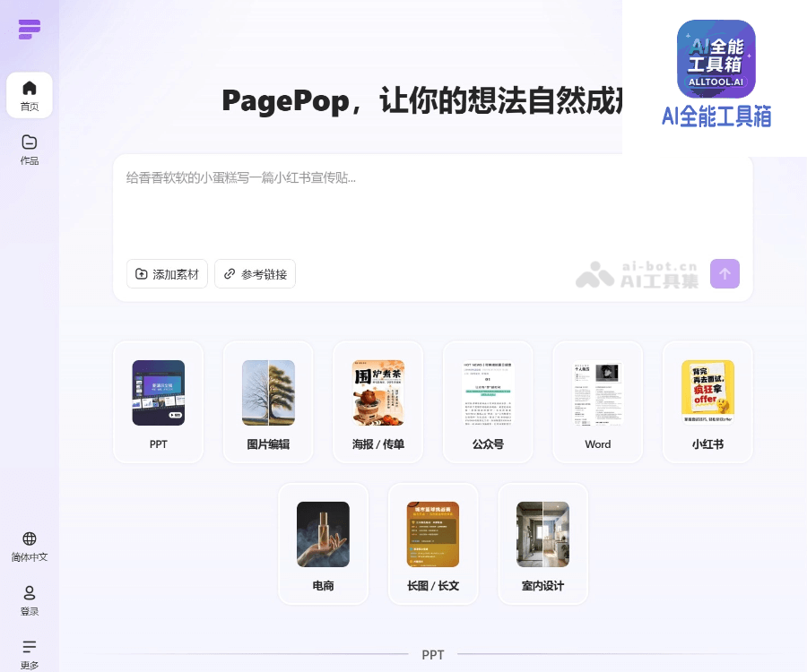The image size is (807, 672).
Task: Click the 添加素材 button
Action: (x=167, y=274)
